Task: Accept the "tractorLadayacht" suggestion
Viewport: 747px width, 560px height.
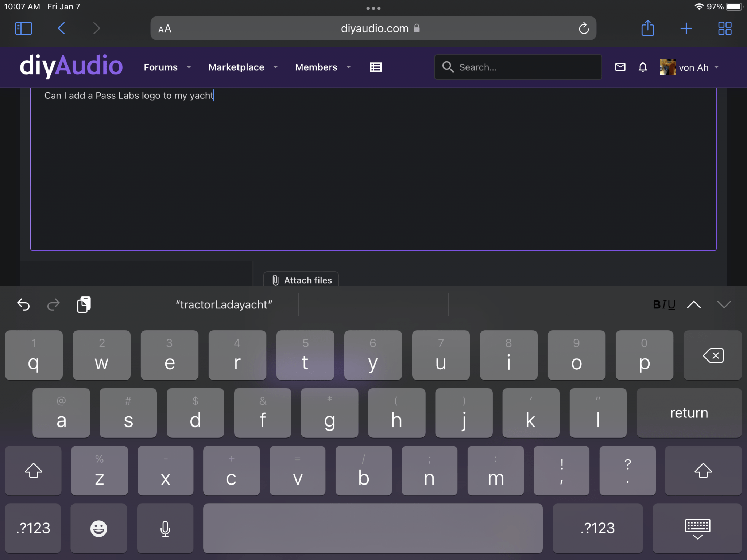Action: coord(224,304)
